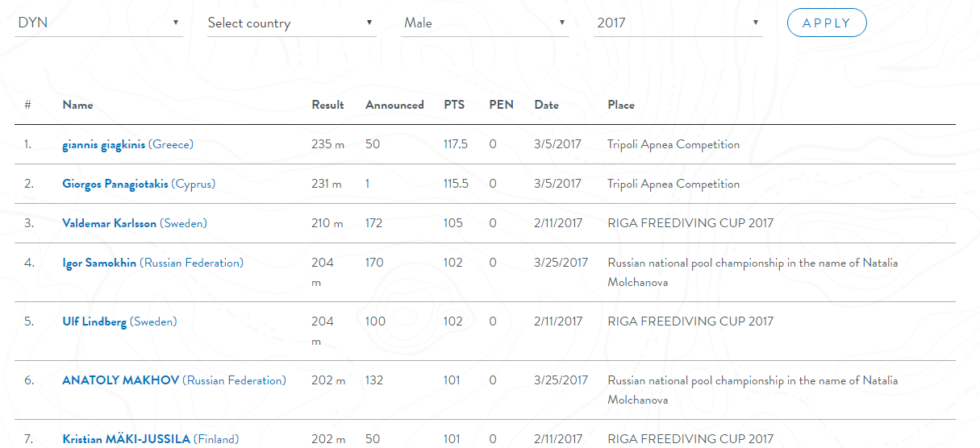Select the Tripoli Apnea Competition text in row 1

673,145
